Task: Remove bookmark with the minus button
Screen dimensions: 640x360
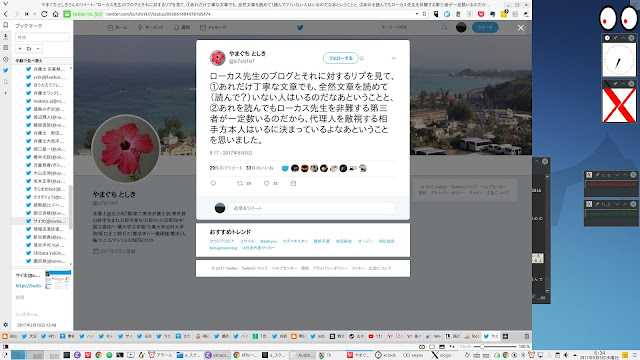Action: (x=38, y=49)
